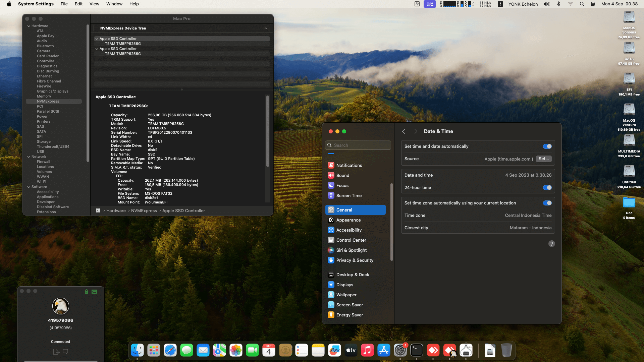Open the Edit menu
644x362 pixels.
tap(78, 4)
